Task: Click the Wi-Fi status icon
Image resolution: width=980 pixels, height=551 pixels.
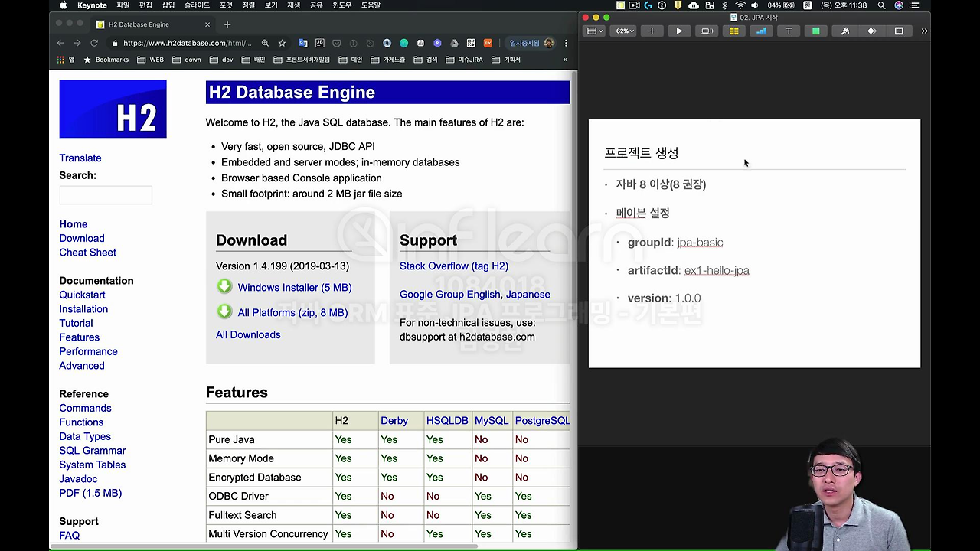Action: point(740,5)
